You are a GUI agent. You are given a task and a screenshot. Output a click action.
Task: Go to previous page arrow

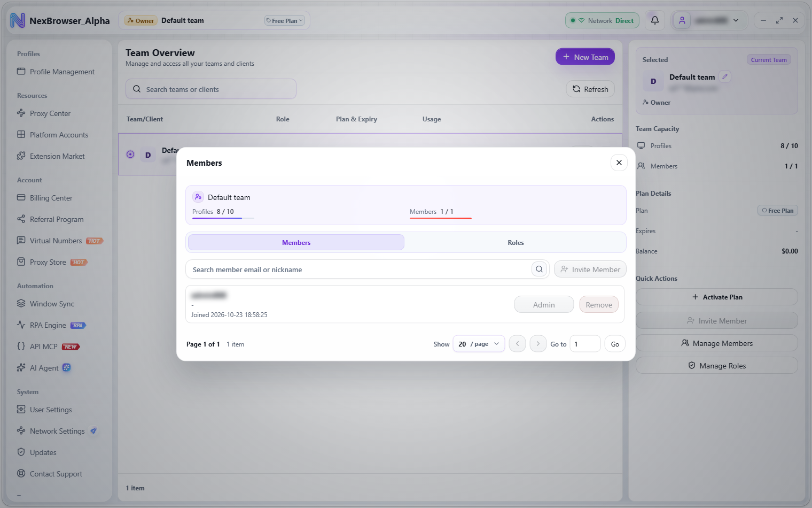pos(517,344)
